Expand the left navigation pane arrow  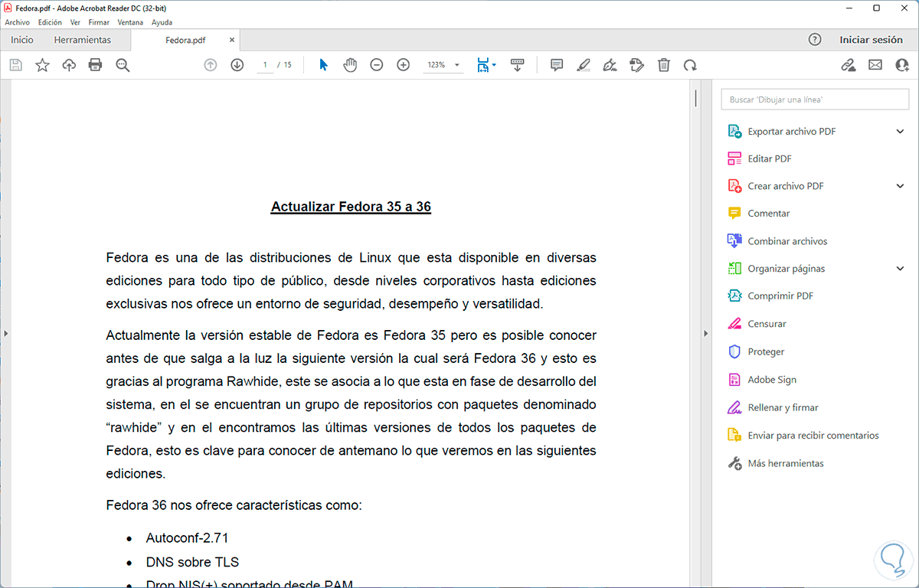click(5, 333)
